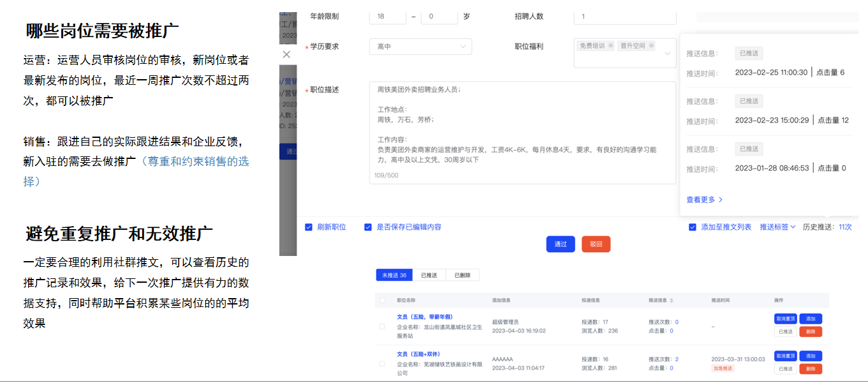Click 删除 for 文员（五险，带薪年假）row

click(810, 331)
